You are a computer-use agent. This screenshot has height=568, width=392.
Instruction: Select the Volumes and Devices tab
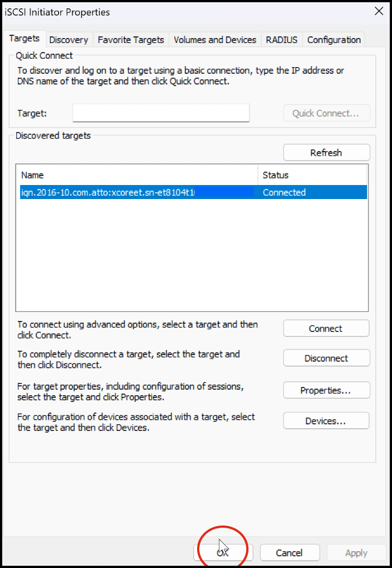pos(215,40)
